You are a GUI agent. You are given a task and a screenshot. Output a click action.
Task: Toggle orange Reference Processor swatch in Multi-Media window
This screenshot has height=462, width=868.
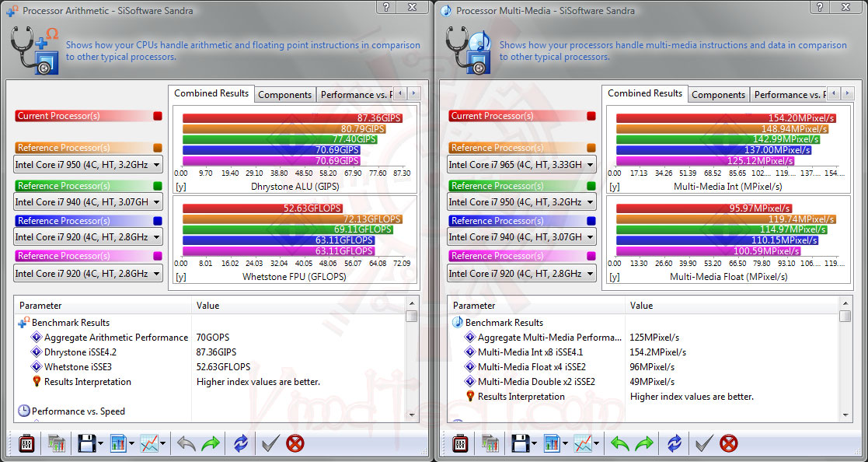pyautogui.click(x=591, y=148)
